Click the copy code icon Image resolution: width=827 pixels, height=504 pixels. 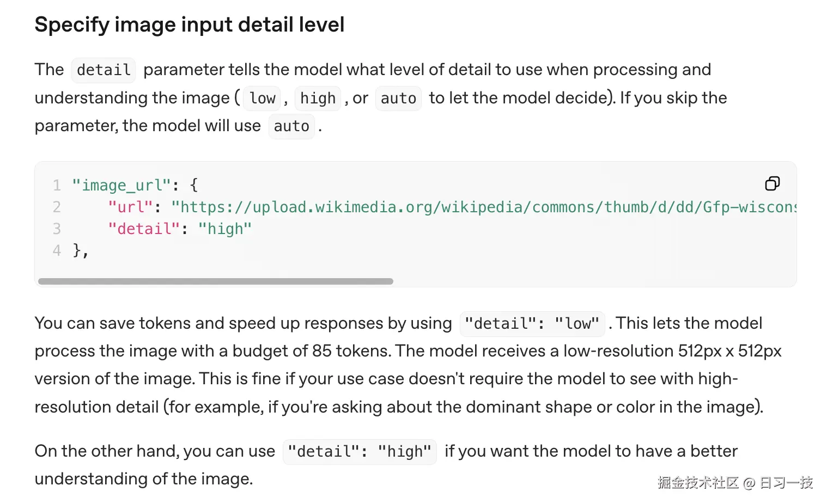[772, 184]
